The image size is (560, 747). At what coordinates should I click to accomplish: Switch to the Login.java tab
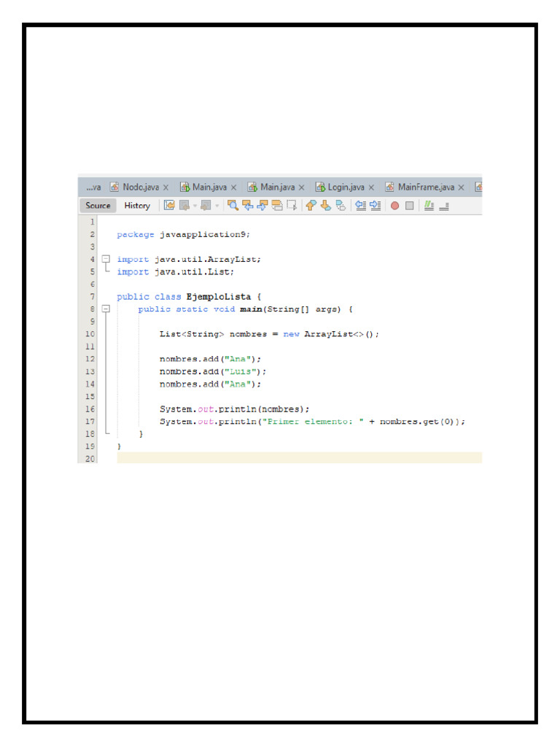coord(346,187)
